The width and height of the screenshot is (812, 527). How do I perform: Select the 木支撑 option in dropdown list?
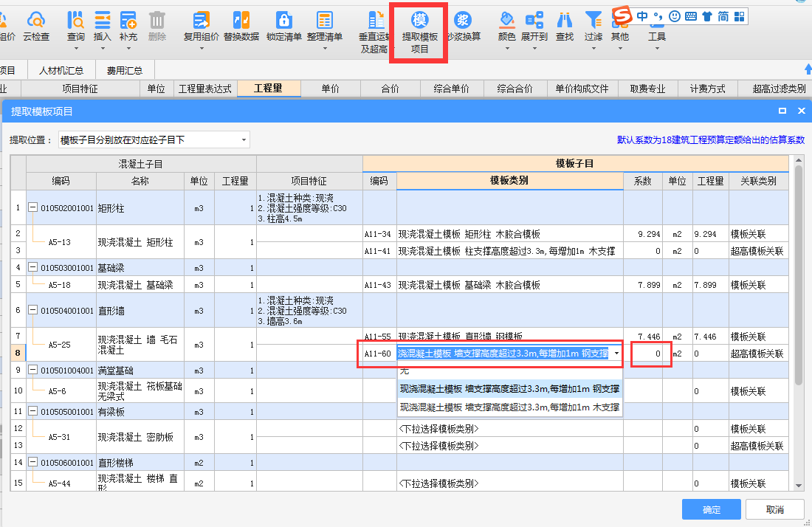pos(509,407)
